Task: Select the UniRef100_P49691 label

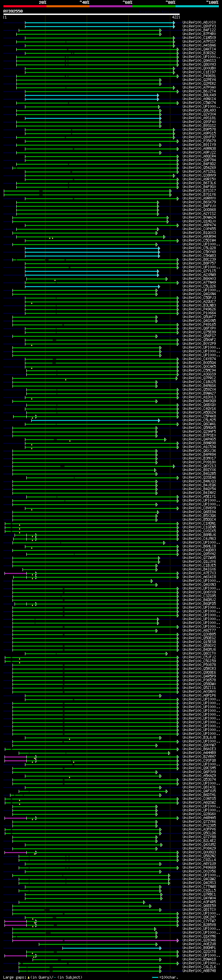Action: point(199,76)
